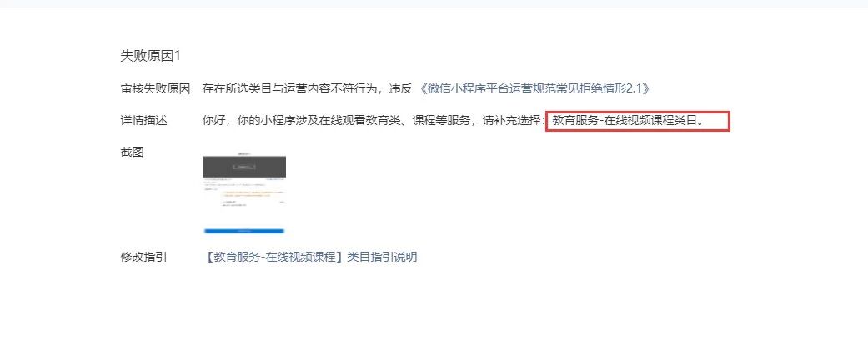Click the 截图 label
Viewport: 868px width, 361px height.
tap(132, 153)
